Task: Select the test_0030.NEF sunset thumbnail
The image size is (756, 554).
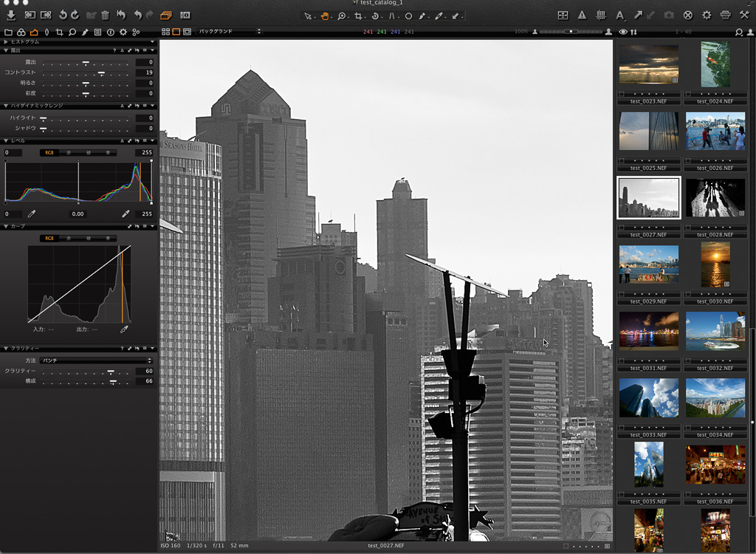Action: 715,264
